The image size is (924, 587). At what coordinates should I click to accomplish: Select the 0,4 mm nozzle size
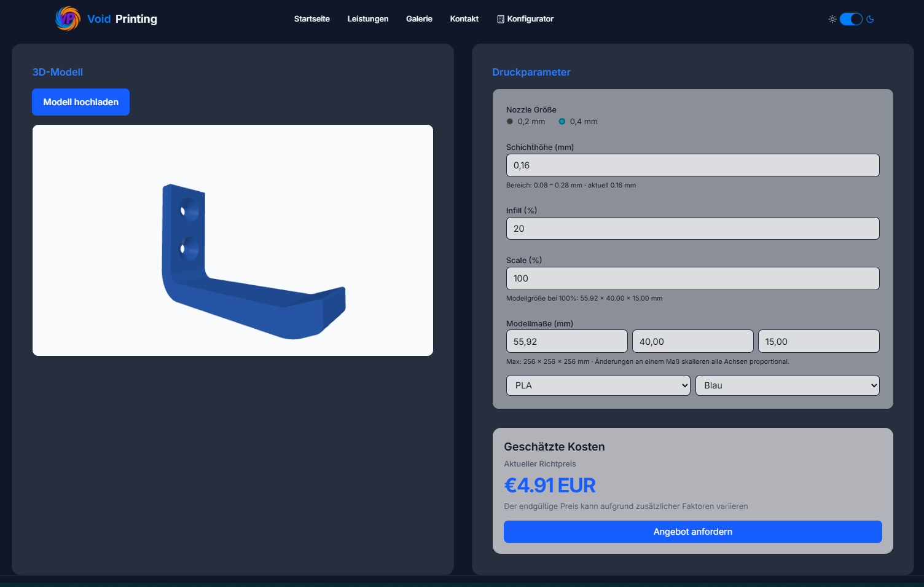point(562,122)
